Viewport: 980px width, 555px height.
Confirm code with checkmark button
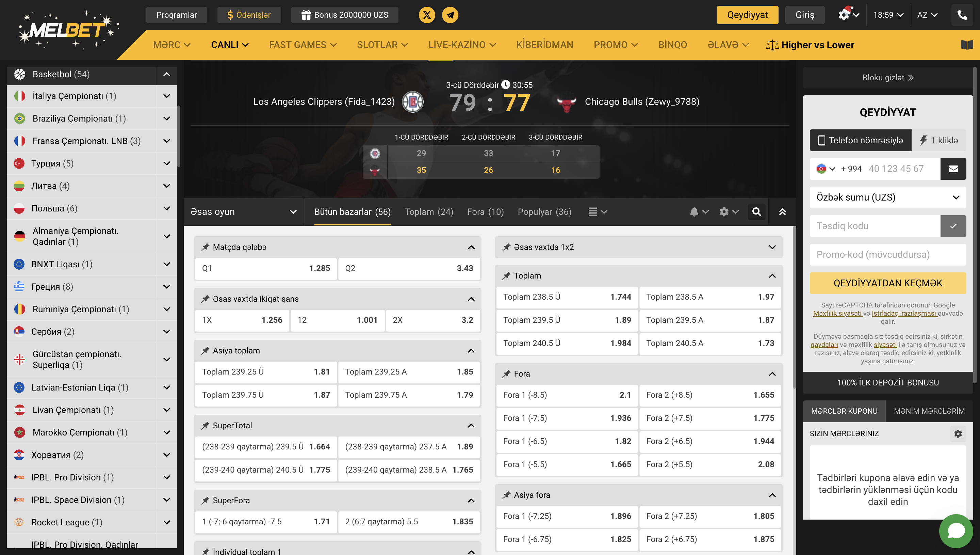click(953, 226)
